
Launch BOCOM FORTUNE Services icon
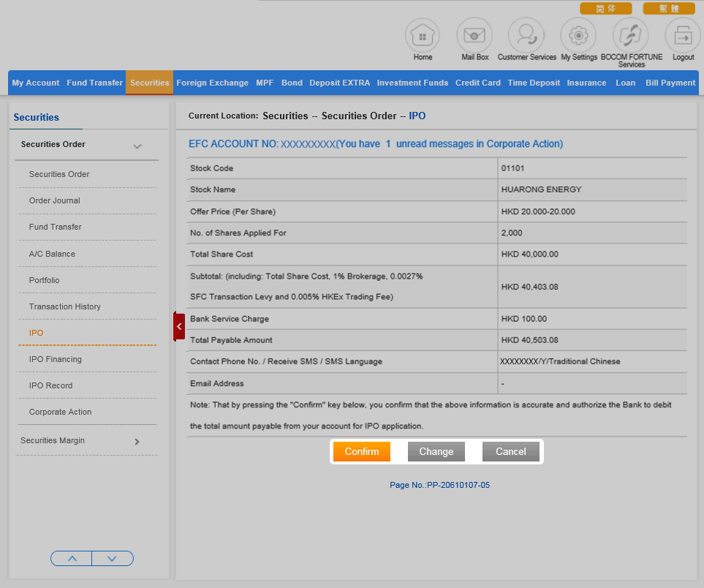click(630, 35)
